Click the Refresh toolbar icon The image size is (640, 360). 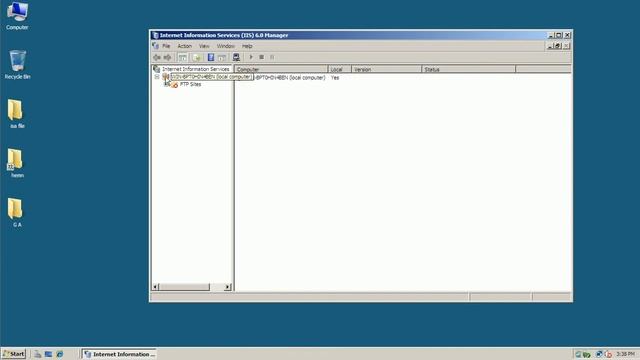point(197,58)
